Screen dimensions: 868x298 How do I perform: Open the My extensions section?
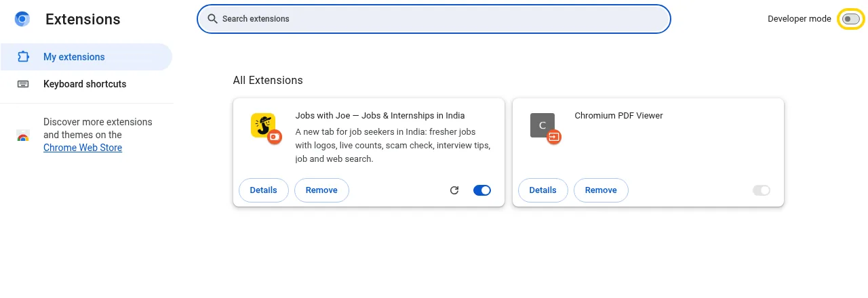click(85, 57)
